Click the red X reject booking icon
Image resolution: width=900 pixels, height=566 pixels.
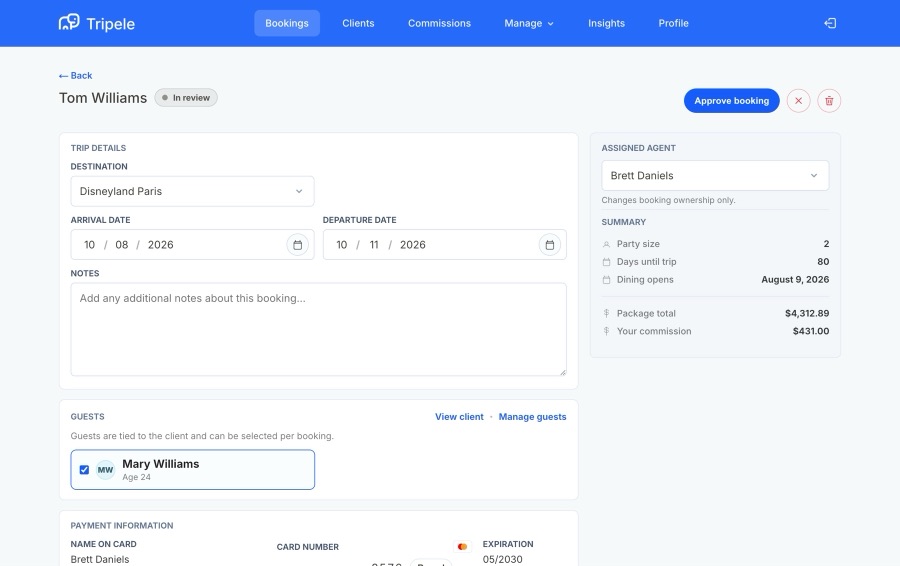(798, 100)
